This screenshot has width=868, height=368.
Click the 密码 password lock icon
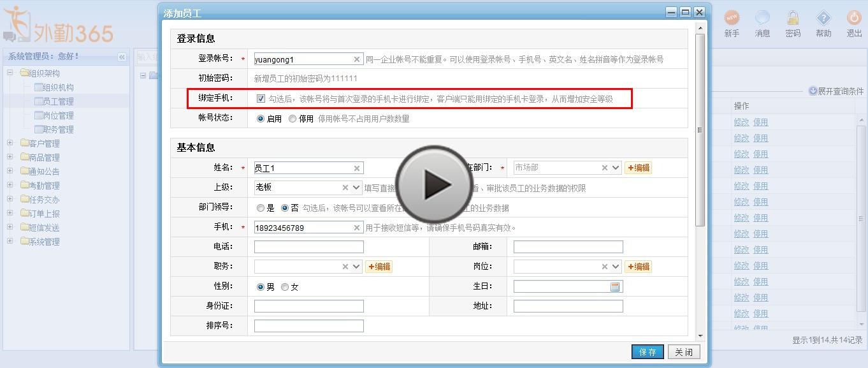pos(793,18)
